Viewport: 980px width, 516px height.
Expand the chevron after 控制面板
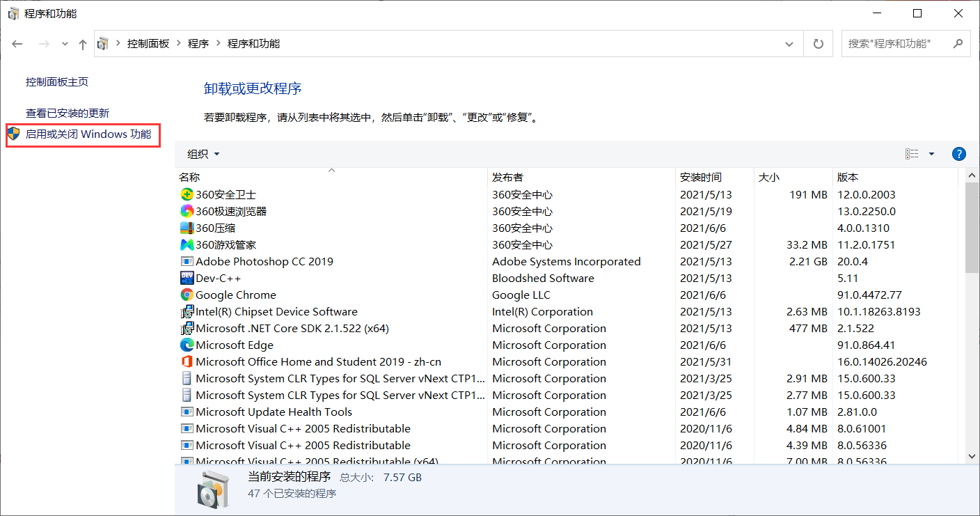[x=179, y=44]
